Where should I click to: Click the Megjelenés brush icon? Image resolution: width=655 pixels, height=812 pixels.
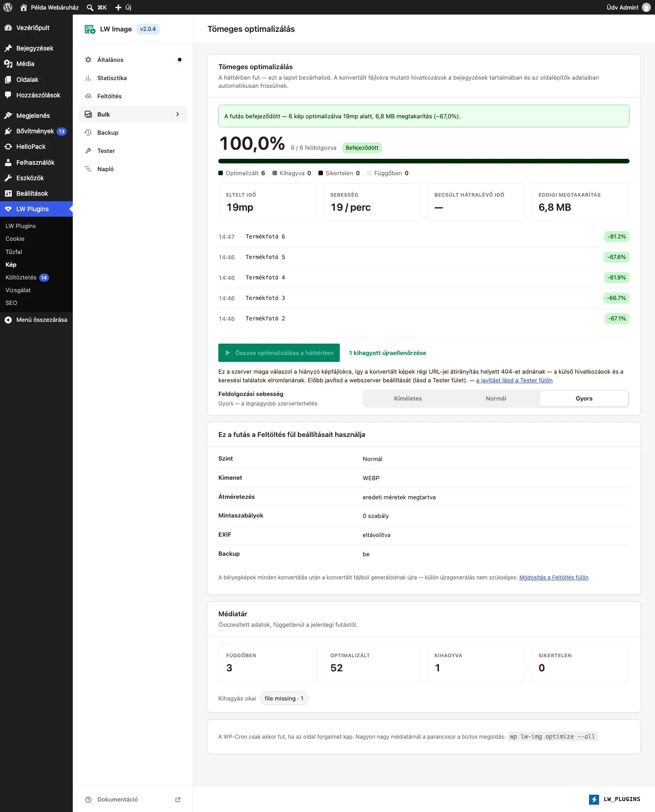tap(8, 116)
